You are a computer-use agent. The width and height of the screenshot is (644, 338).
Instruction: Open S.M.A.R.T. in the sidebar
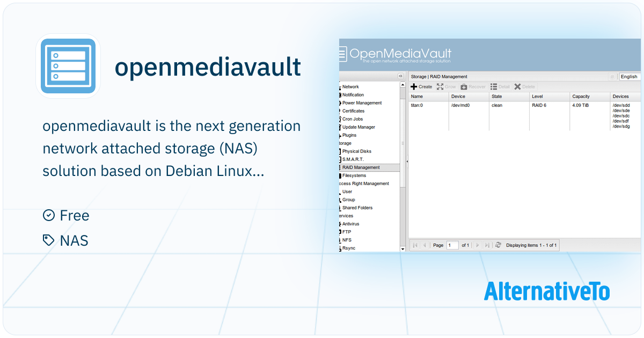coord(353,159)
